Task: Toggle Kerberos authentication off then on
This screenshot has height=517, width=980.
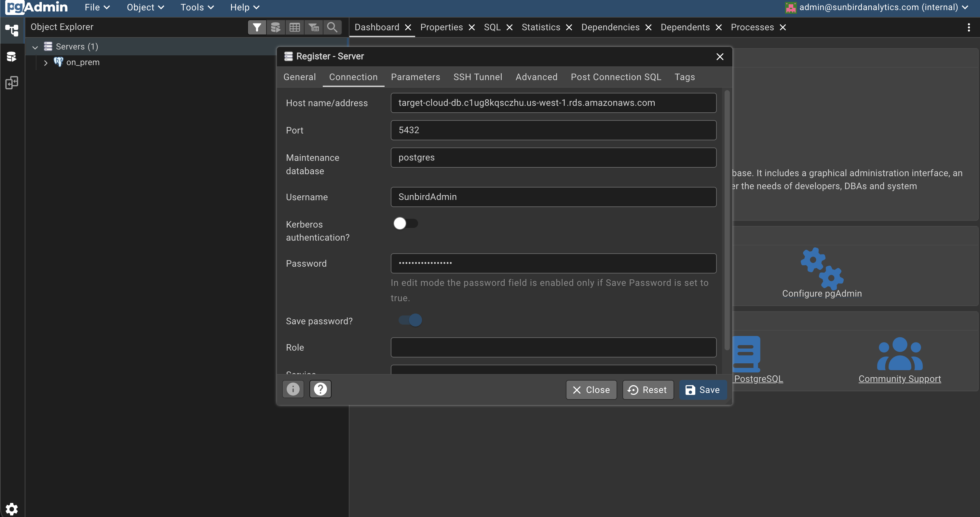Action: pos(405,223)
